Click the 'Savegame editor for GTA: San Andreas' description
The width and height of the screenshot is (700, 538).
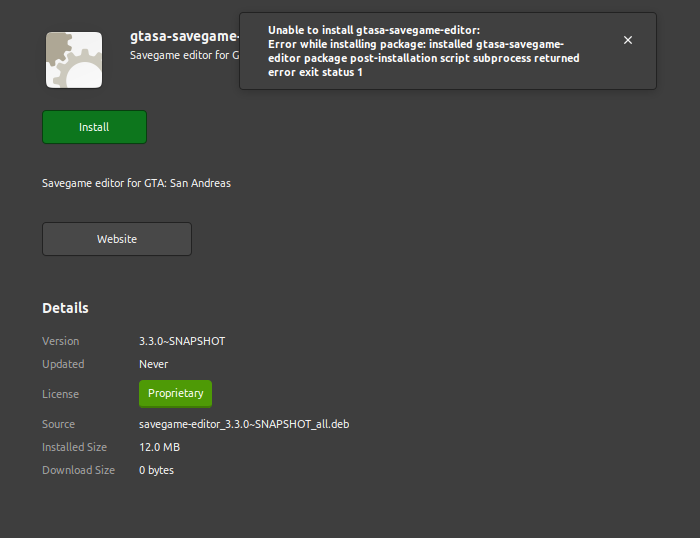pyautogui.click(x=136, y=183)
